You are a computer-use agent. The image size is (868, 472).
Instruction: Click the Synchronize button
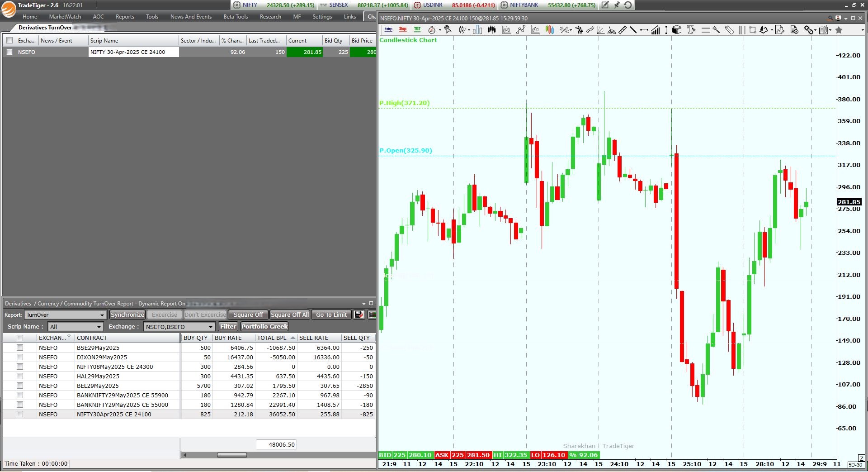pyautogui.click(x=127, y=315)
